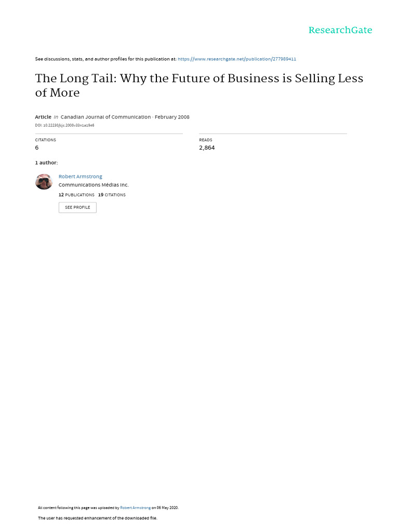Click 'The user has requested enhancement' note
This screenshot has height=532, width=399.
tap(97, 518)
